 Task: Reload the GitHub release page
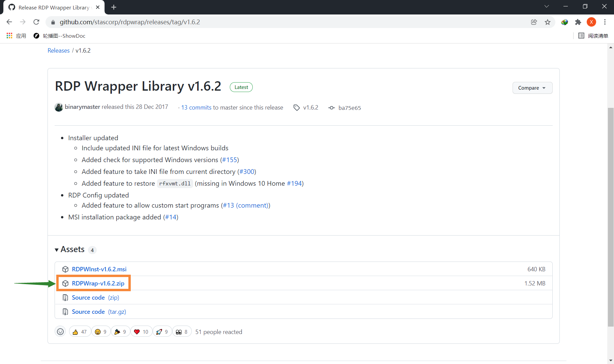pos(36,22)
